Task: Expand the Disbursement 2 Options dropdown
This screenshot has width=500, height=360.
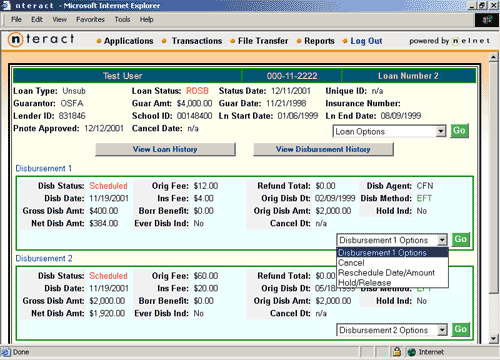Action: click(442, 330)
